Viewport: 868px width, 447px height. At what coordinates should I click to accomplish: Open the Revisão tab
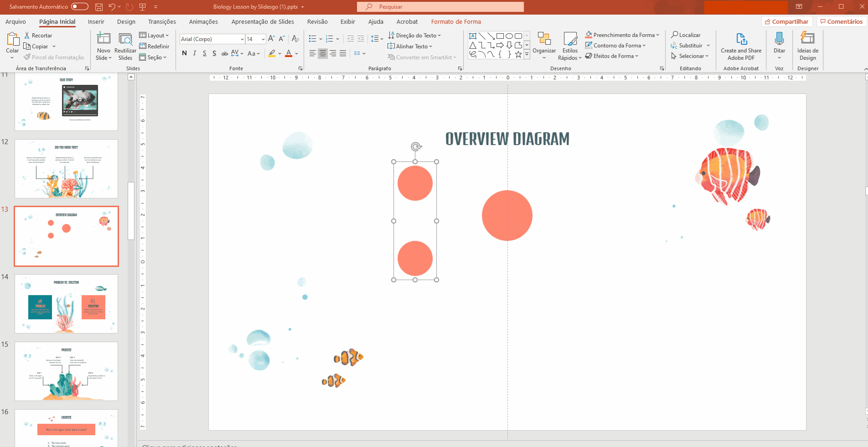pyautogui.click(x=317, y=21)
